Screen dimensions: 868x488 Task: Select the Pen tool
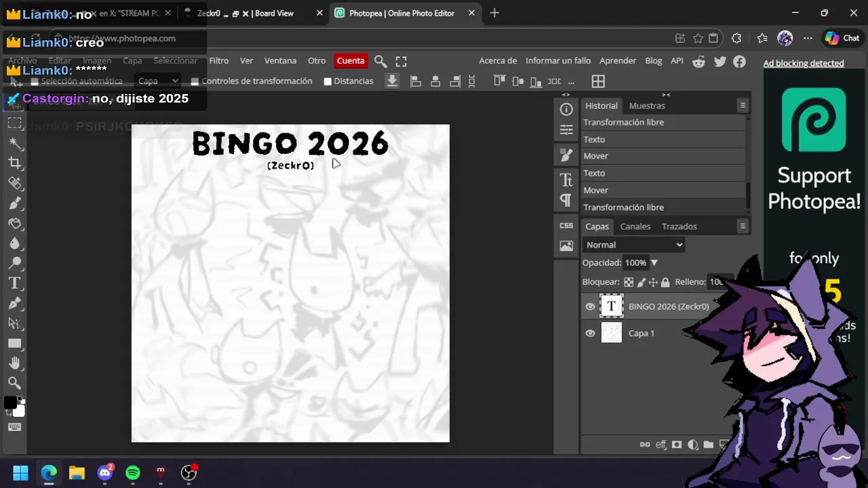(14, 303)
